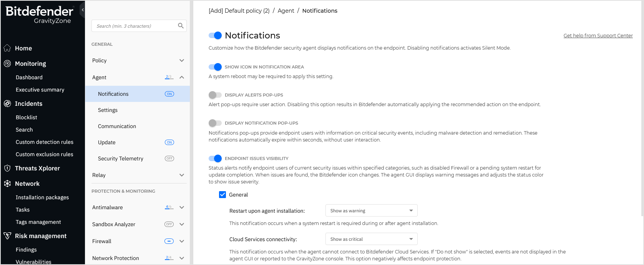This screenshot has height=265, width=644.
Task: Open the Network section icon
Action: click(7, 183)
